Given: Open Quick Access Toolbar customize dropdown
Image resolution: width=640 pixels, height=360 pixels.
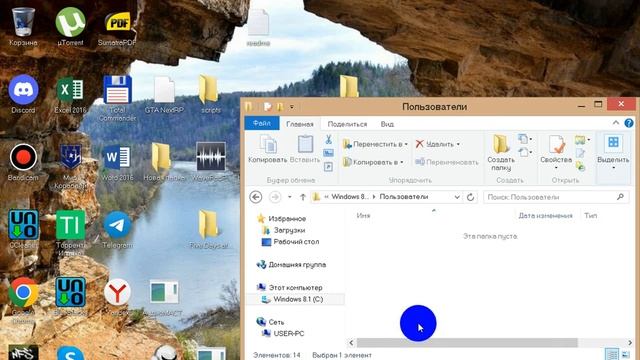Looking at the screenshot, I should tap(292, 107).
